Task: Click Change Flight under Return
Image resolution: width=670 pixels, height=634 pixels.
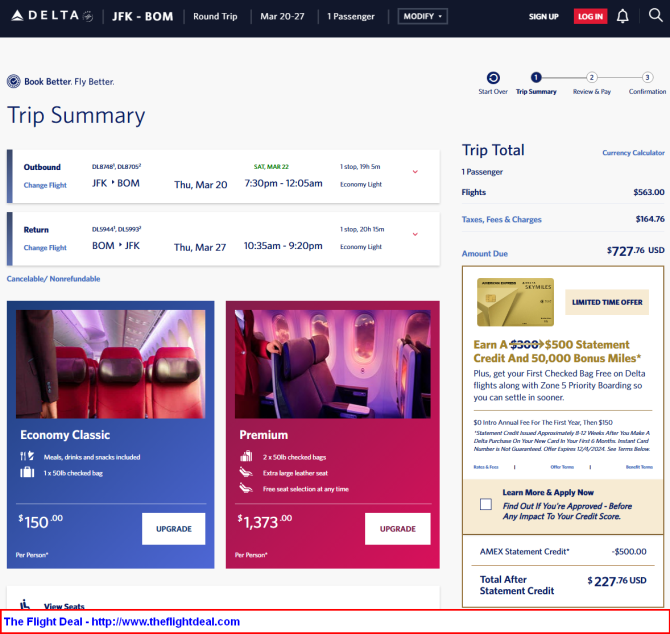Action: (x=45, y=247)
